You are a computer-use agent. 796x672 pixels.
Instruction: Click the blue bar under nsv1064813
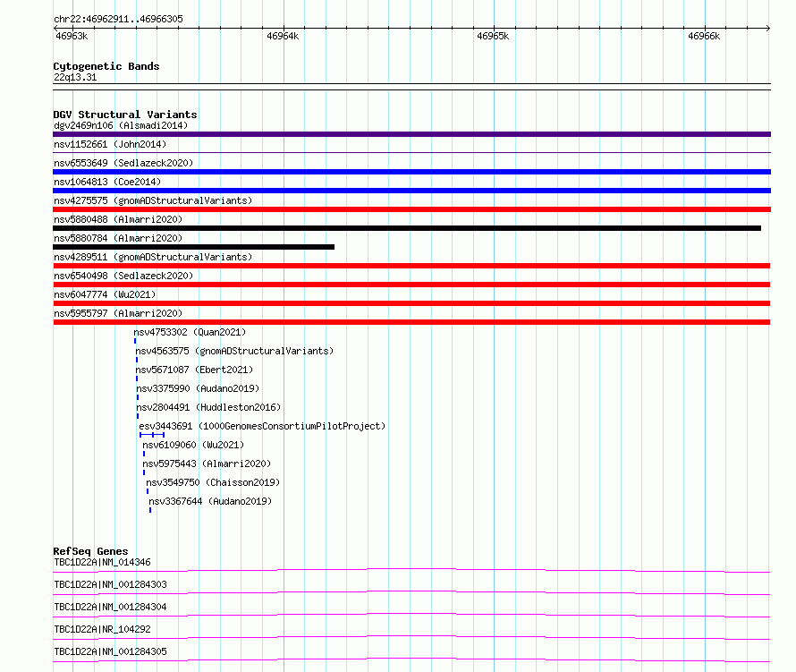click(x=411, y=191)
